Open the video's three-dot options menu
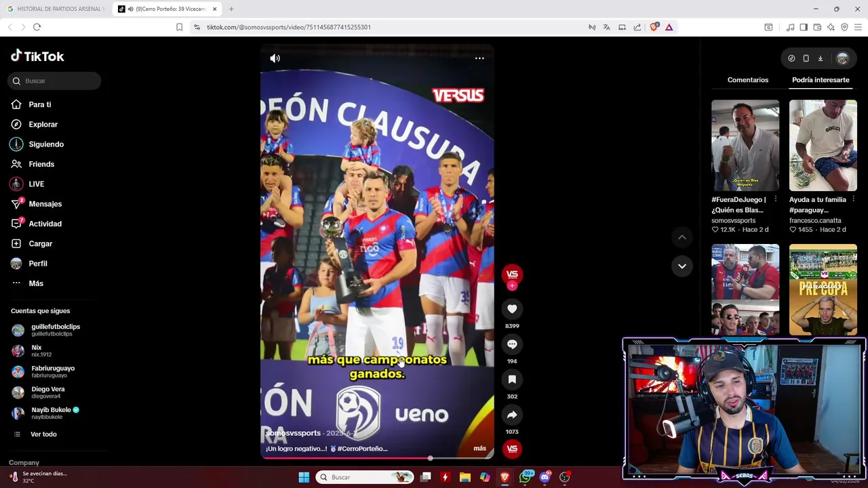The width and height of the screenshot is (868, 488). [x=479, y=58]
